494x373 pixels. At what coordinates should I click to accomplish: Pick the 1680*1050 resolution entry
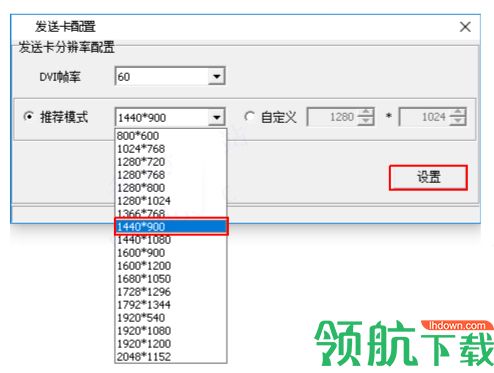point(171,279)
